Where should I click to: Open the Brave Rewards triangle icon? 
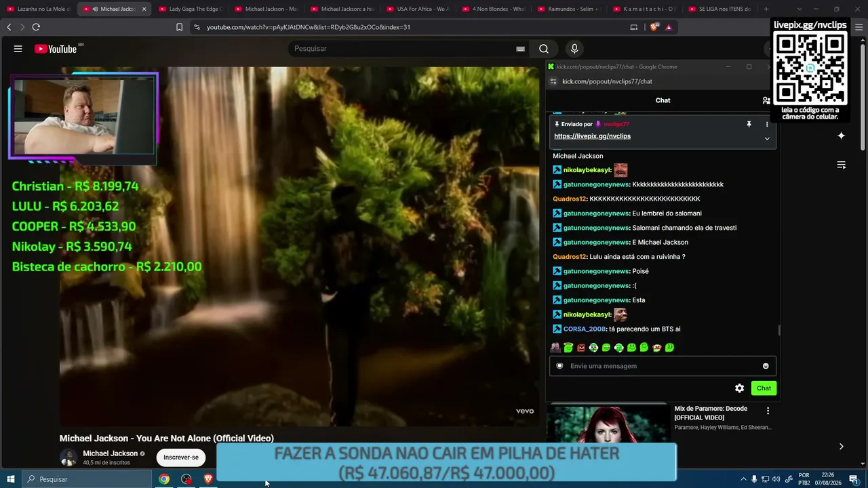tap(669, 27)
